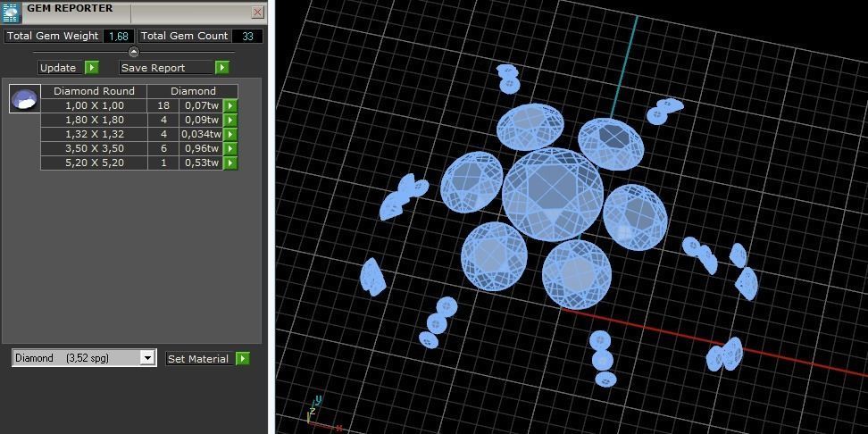Click the Set Material label
This screenshot has width=868, height=434.
[x=198, y=359]
